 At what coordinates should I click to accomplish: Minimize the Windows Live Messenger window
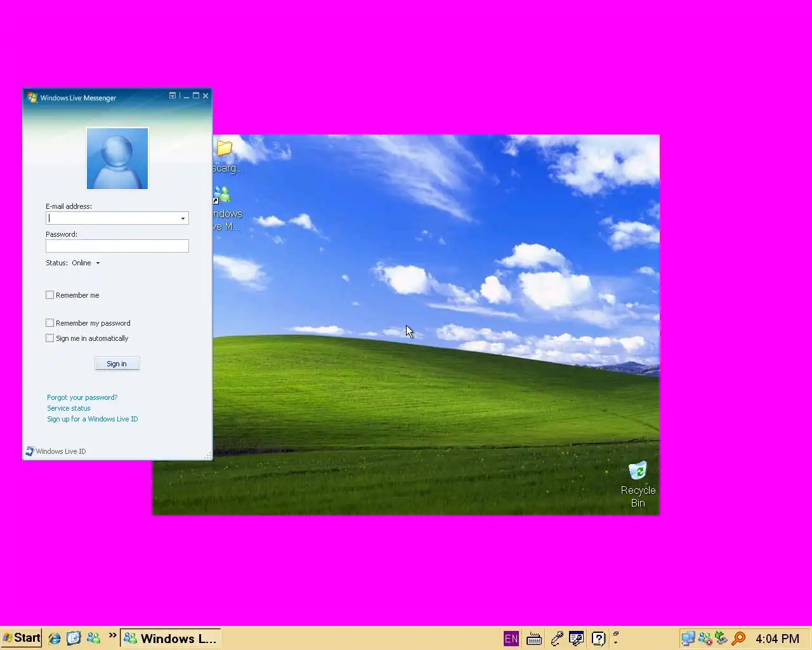coord(187,96)
